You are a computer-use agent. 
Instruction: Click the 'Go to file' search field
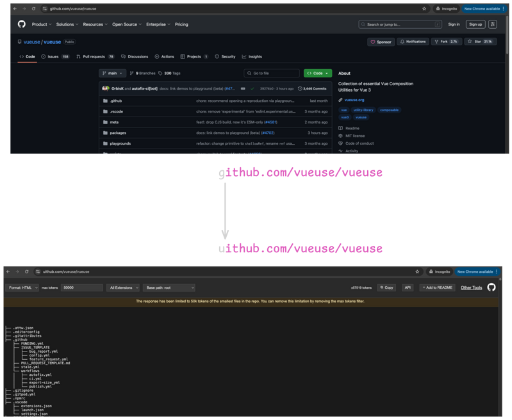coord(271,73)
